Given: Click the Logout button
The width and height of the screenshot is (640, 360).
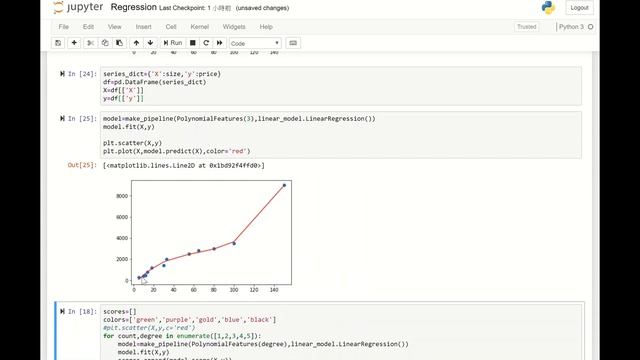Looking at the screenshot, I should click(x=579, y=8).
